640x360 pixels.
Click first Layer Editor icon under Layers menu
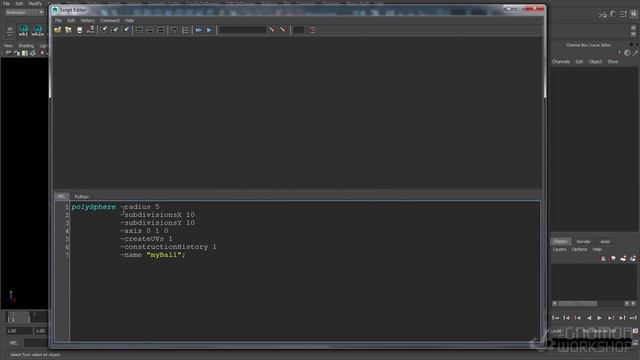pos(603,259)
